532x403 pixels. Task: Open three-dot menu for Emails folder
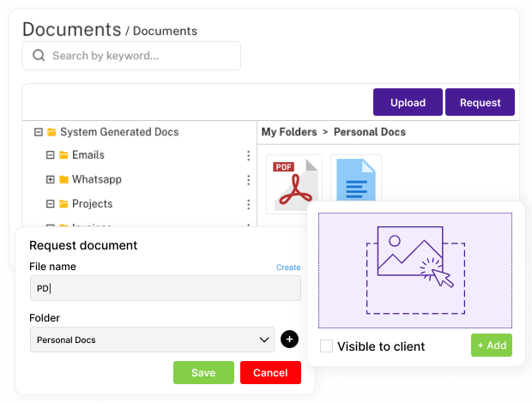click(249, 155)
